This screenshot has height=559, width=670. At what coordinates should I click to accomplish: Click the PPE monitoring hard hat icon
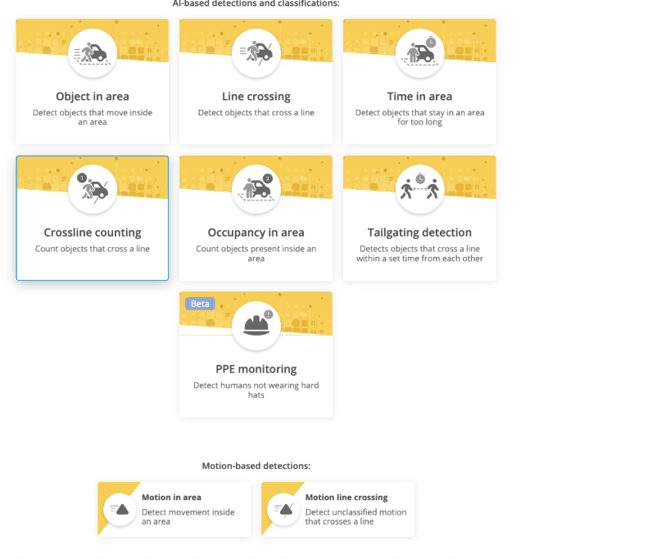coord(256,325)
